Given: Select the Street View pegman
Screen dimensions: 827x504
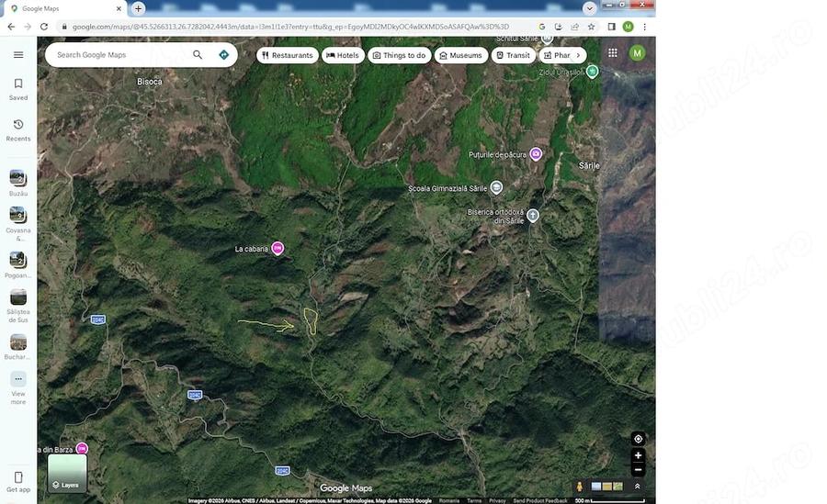Looking at the screenshot, I should coord(579,487).
